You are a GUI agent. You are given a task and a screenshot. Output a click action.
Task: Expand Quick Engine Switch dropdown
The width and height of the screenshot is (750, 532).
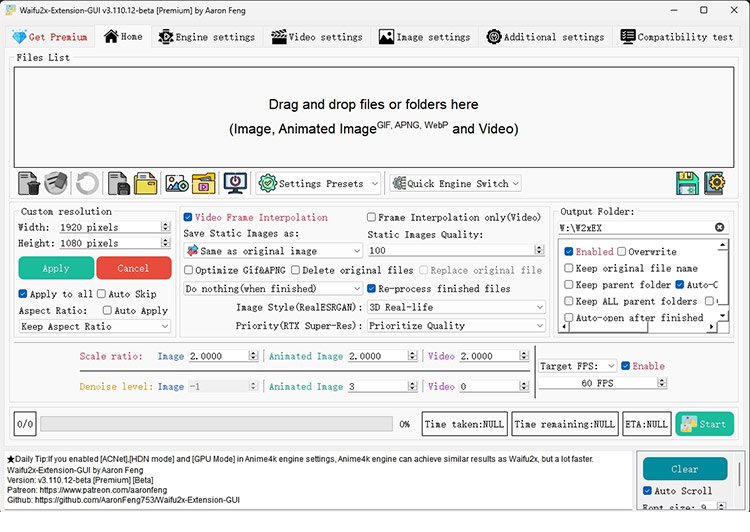(x=516, y=184)
